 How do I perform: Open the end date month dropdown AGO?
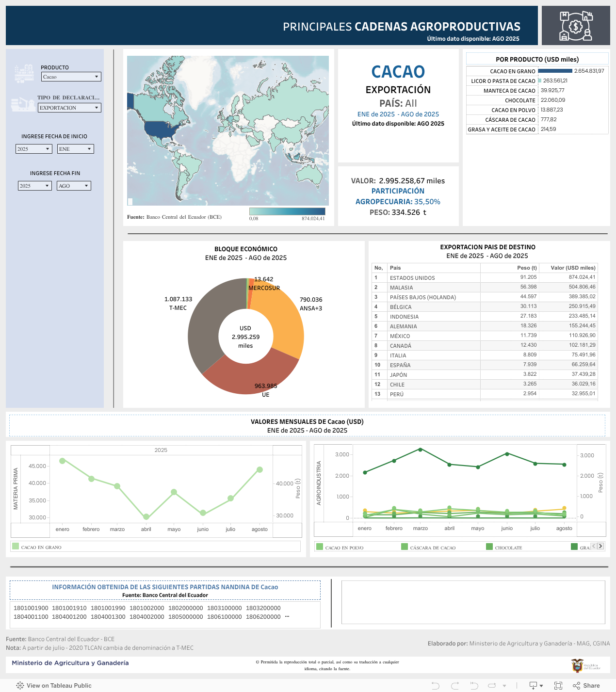coord(74,186)
